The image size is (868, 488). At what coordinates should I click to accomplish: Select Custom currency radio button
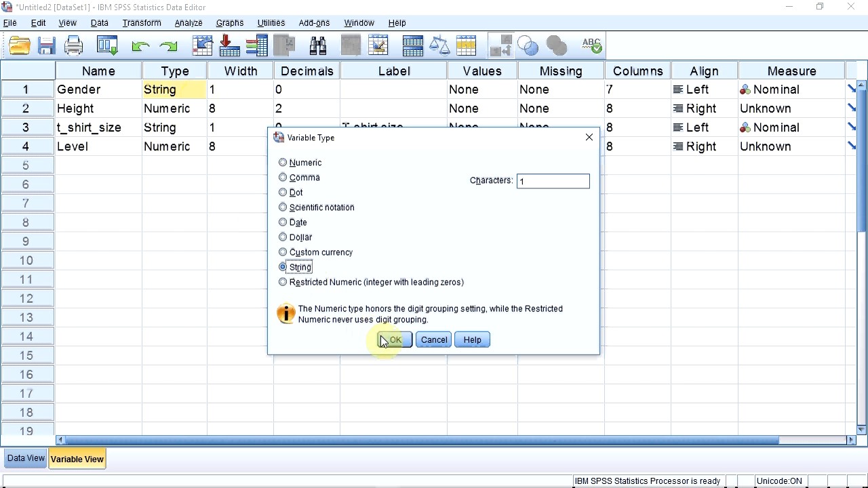click(x=283, y=252)
